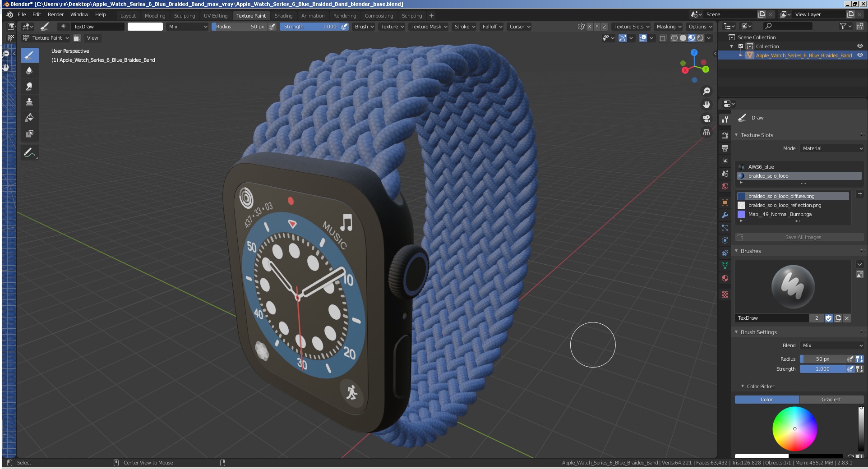Click the viewport zoom magnifier icon
Image resolution: width=868 pixels, height=469 pixels.
706,91
